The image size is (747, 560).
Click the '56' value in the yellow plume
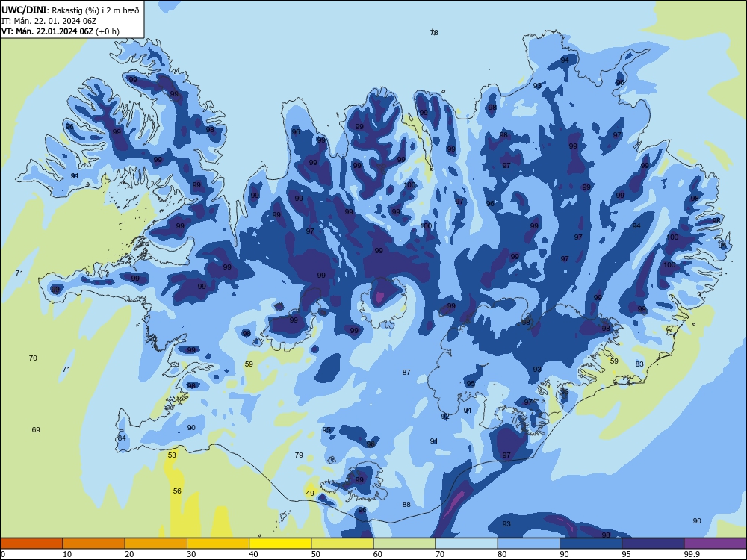pyautogui.click(x=177, y=491)
